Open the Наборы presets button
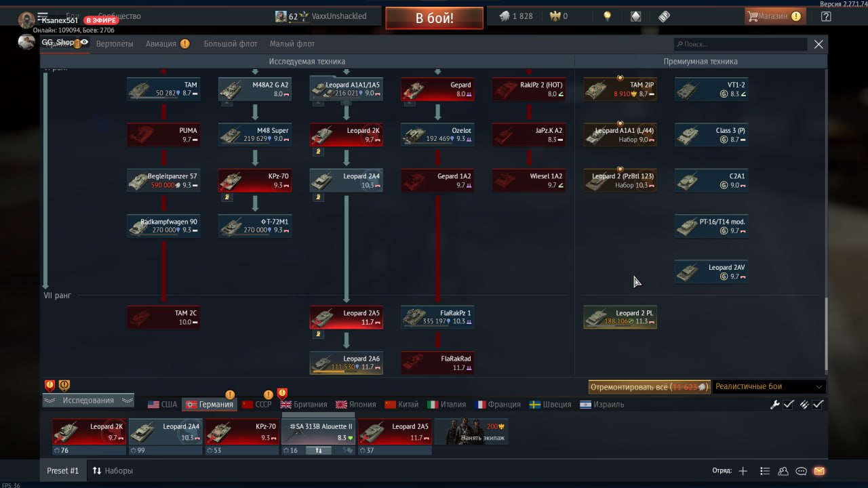 [113, 470]
